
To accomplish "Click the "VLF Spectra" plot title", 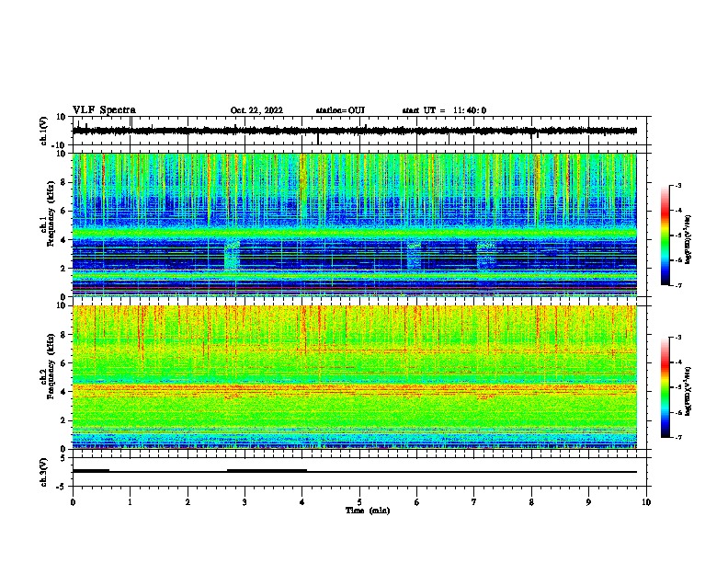I will click(104, 109).
